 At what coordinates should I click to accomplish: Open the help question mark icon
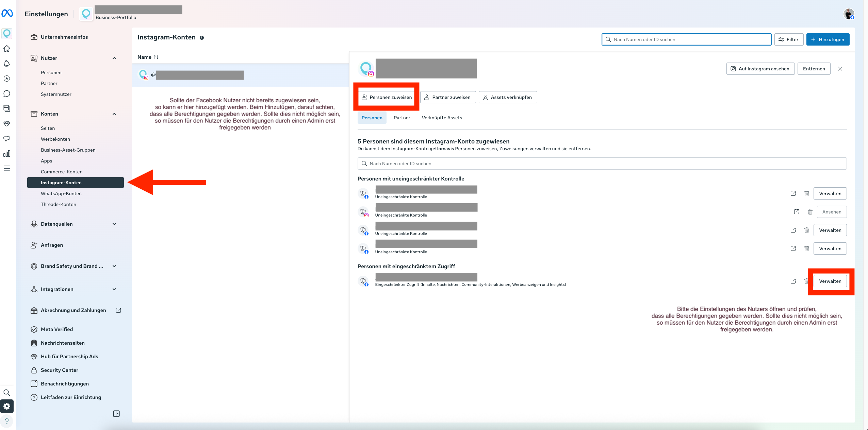(7, 421)
